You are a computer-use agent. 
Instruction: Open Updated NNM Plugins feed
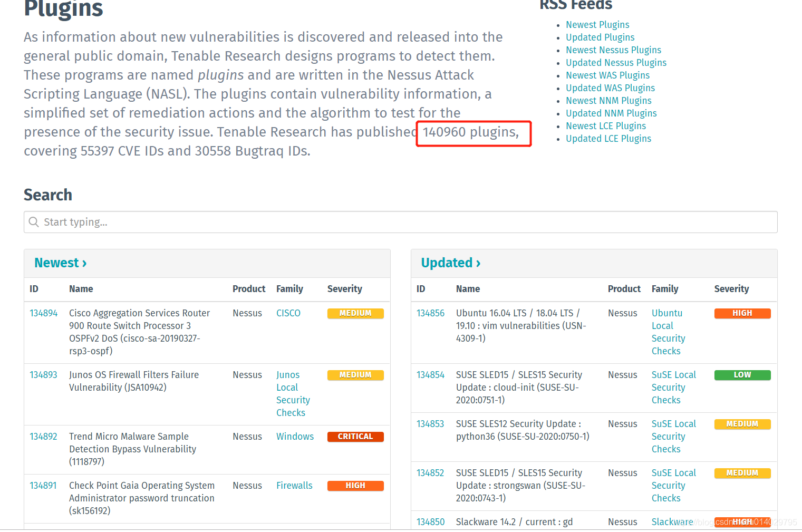pyautogui.click(x=611, y=113)
